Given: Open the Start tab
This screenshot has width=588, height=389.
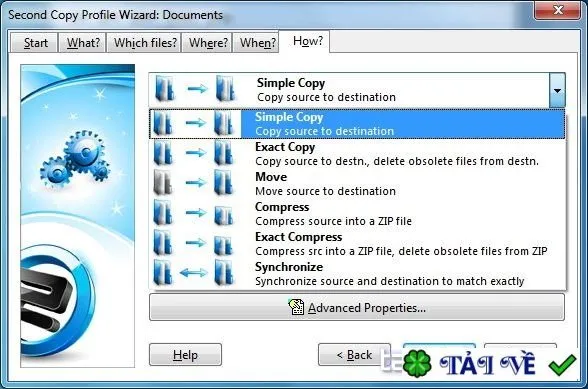Looking at the screenshot, I should pos(34,43).
